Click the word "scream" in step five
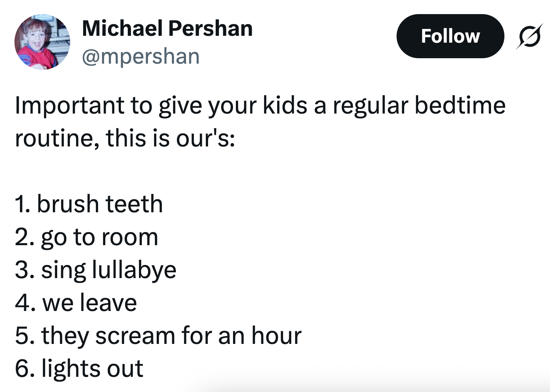Image resolution: width=550 pixels, height=392 pixels. [x=135, y=336]
